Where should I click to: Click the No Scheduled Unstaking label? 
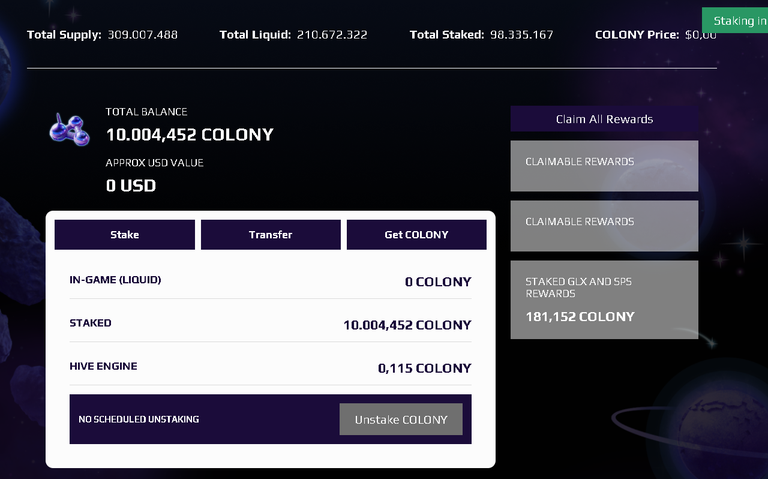pyautogui.click(x=139, y=419)
